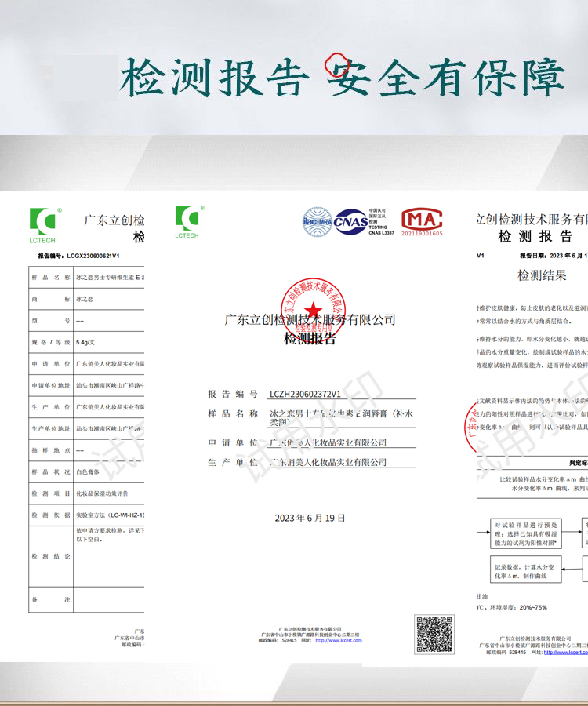Open the www.lccert.com link on the cover page
Image resolution: width=588 pixels, height=706 pixels.
point(339,640)
